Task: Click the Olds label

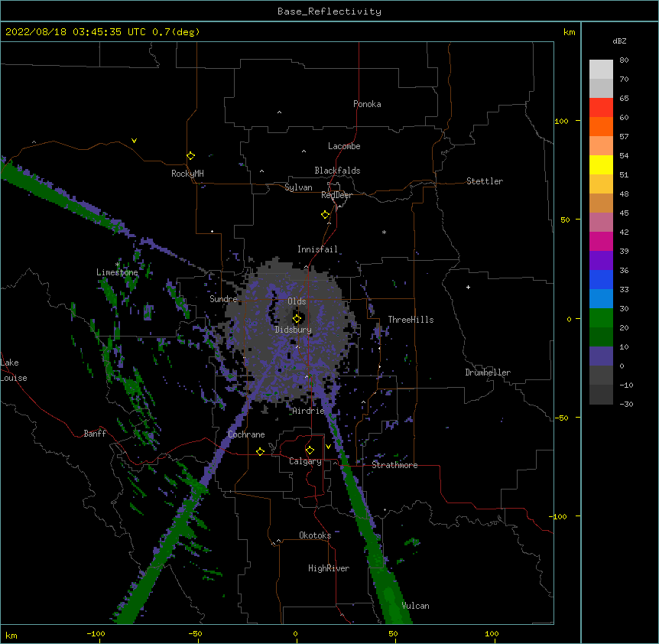Action: tap(297, 301)
